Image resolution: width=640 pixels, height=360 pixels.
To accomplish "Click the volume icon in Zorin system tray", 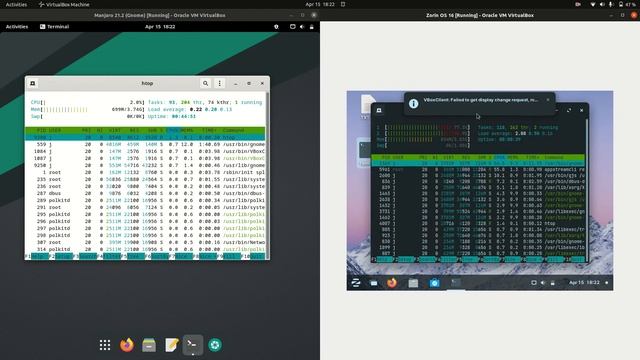I will [x=543, y=282].
